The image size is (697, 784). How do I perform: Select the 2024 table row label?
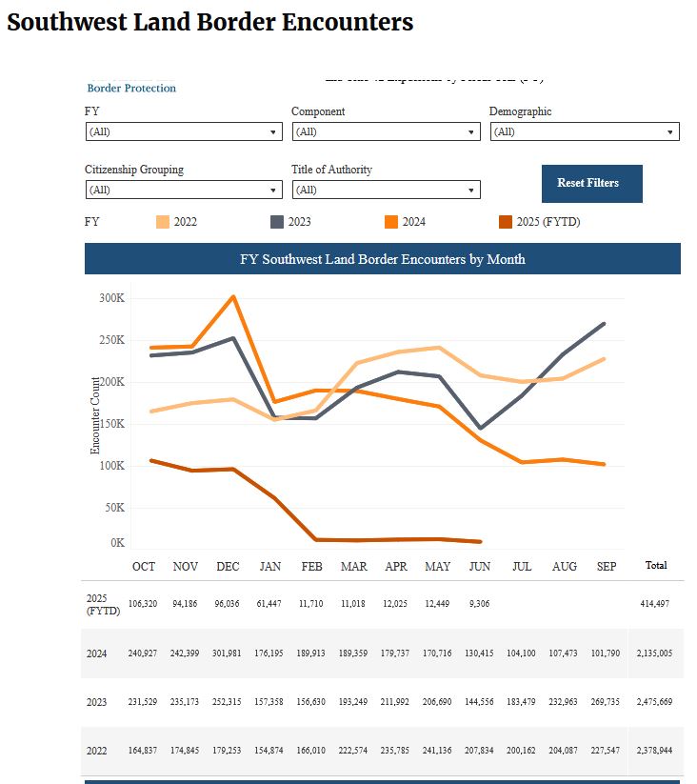96,653
